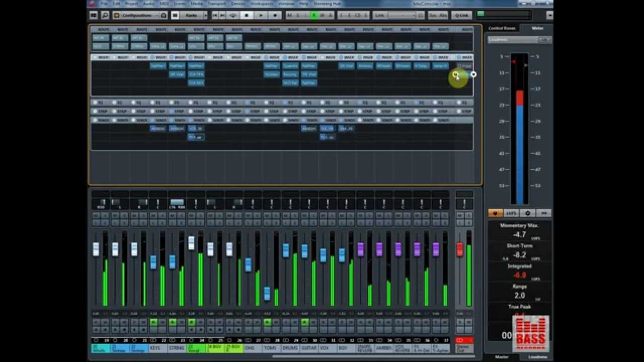Select the VOX channel label
The height and width of the screenshot is (362, 644).
(x=328, y=348)
